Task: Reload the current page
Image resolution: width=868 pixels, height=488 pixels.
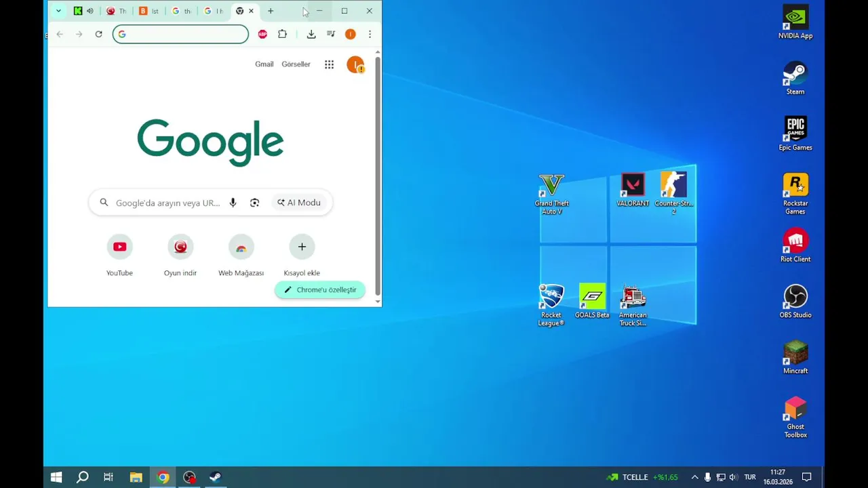Action: 98,34
